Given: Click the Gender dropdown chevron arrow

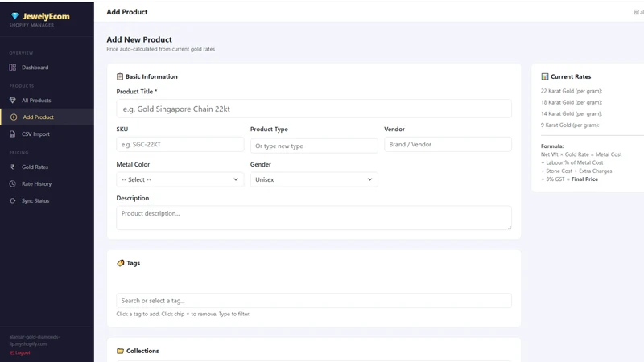Looking at the screenshot, I should (369, 179).
